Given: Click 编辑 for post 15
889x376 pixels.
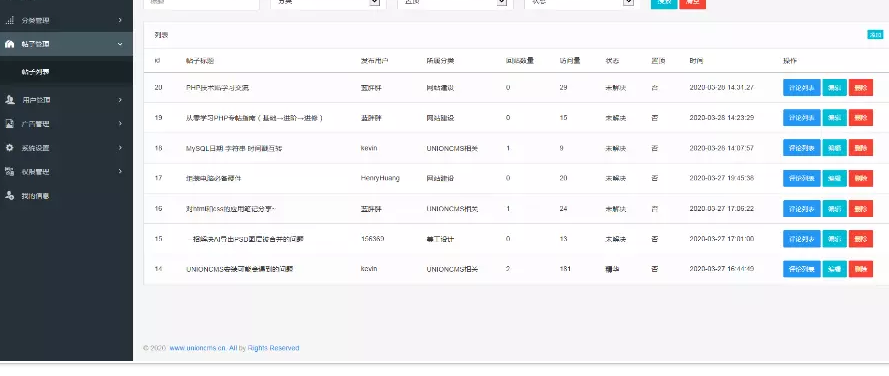Looking at the screenshot, I should (834, 239).
